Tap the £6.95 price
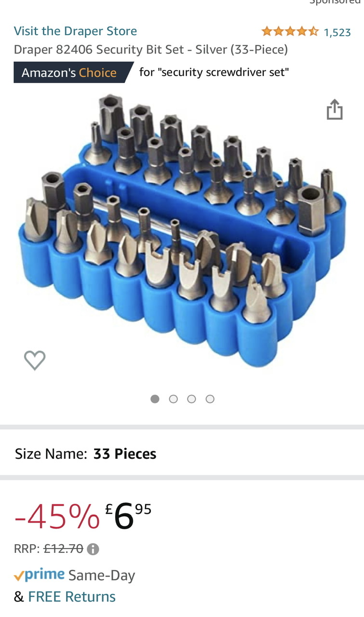This screenshot has height=617, width=364. click(x=128, y=516)
